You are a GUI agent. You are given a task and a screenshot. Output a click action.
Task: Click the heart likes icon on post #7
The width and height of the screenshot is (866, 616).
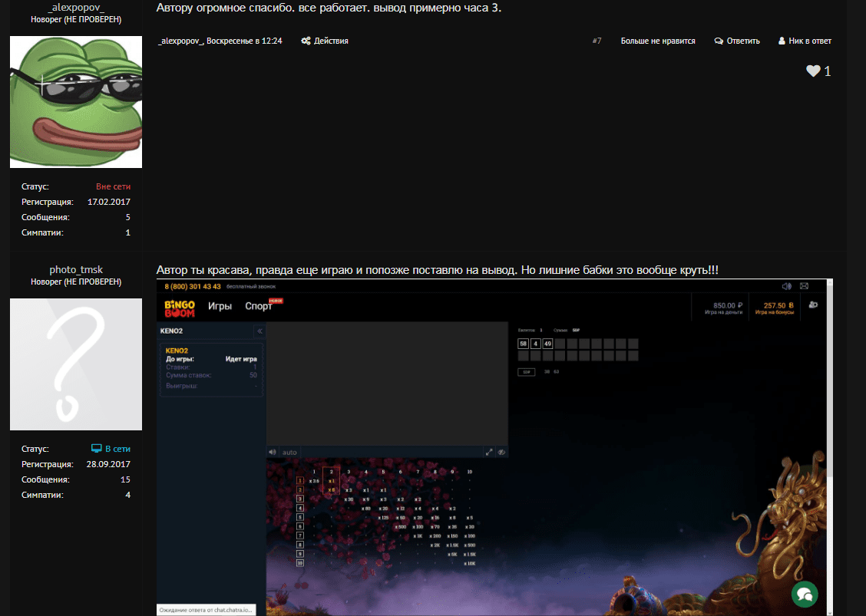tap(813, 71)
